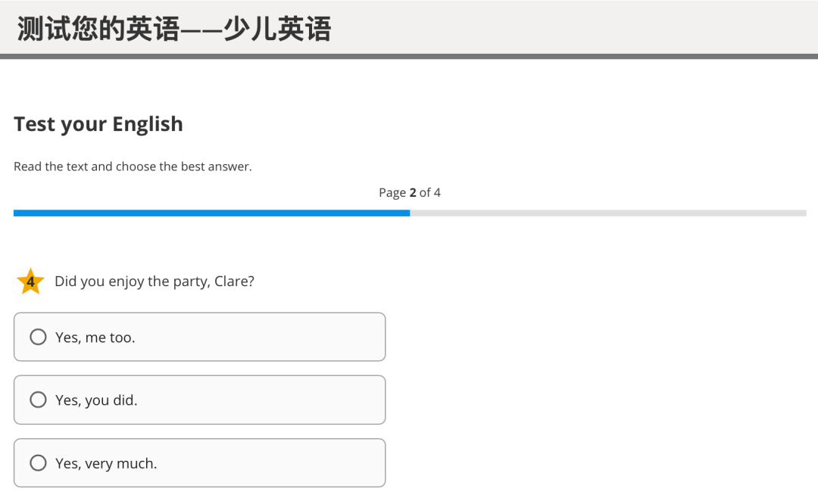
Task: Click the tip of the star icon
Action: [30, 269]
